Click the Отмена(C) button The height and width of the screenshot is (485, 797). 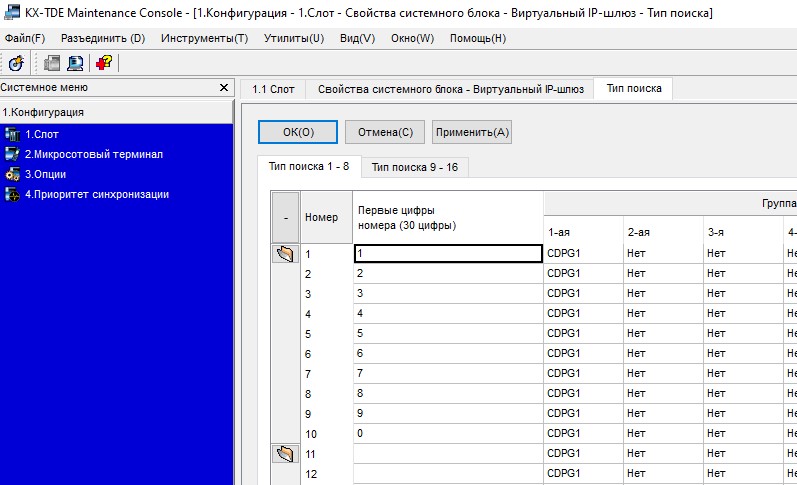(385, 132)
